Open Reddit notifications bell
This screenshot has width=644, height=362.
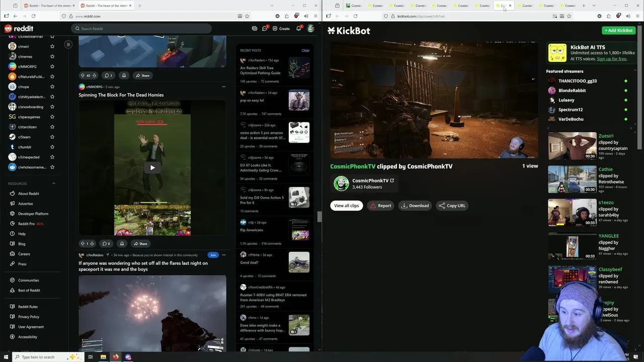pyautogui.click(x=298, y=29)
